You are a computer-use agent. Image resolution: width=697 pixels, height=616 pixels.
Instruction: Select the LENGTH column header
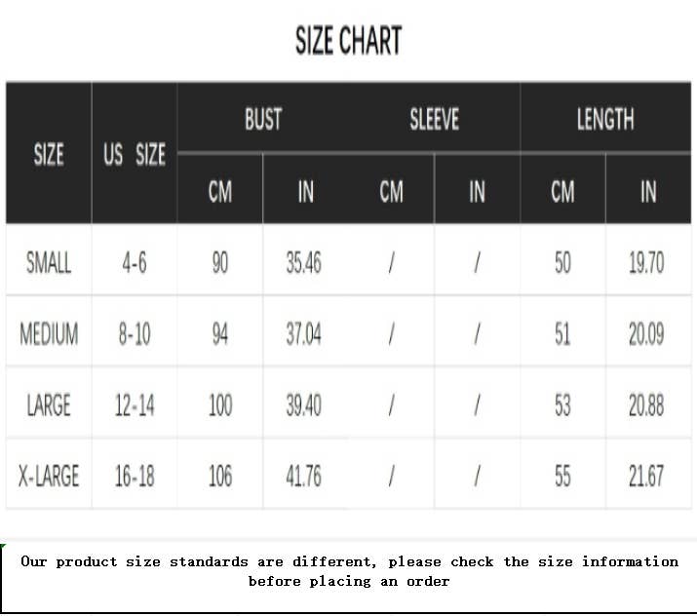604,120
